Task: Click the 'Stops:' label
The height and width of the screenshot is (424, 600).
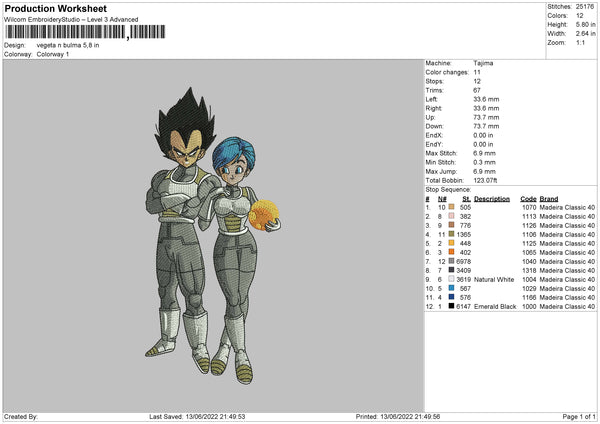Action: 435,82
